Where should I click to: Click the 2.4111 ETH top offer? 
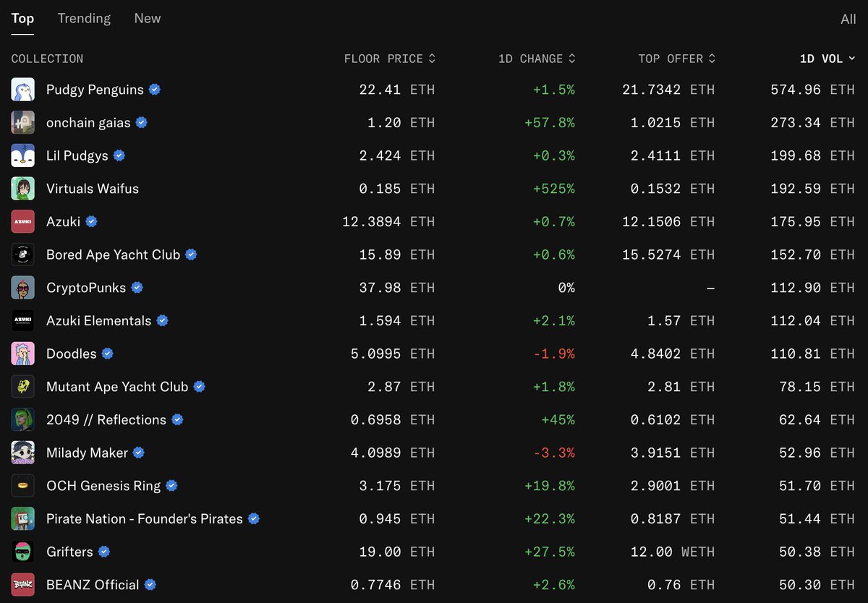[x=673, y=155]
